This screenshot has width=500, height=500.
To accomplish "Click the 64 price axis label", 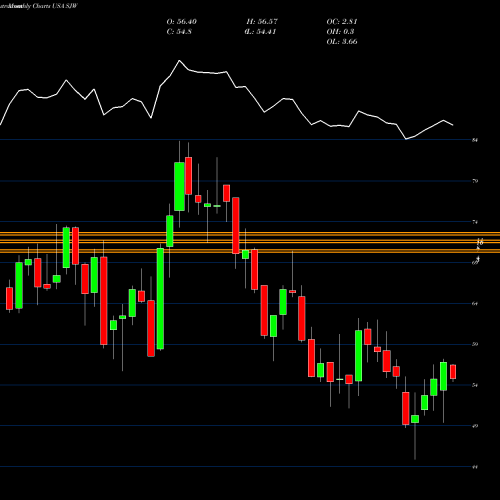I will pos(475,304).
